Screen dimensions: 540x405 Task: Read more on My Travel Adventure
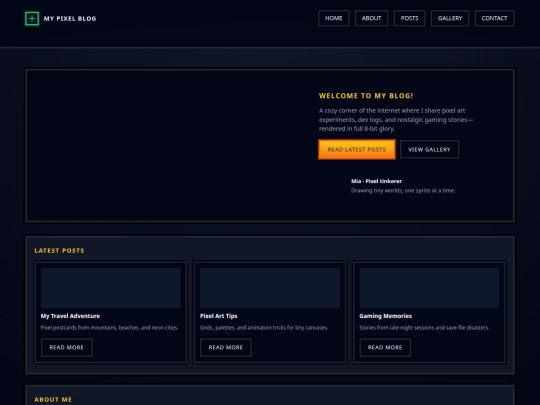pyautogui.click(x=66, y=347)
